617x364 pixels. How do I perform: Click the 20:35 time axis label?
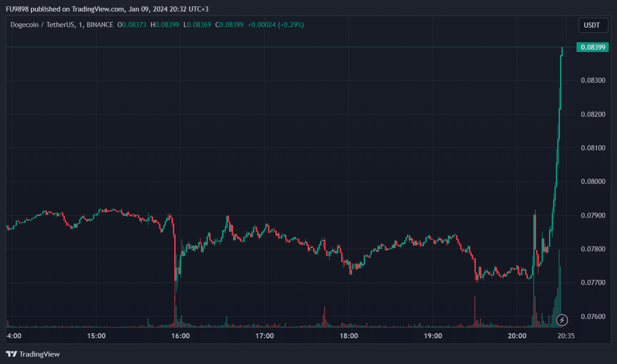566,336
